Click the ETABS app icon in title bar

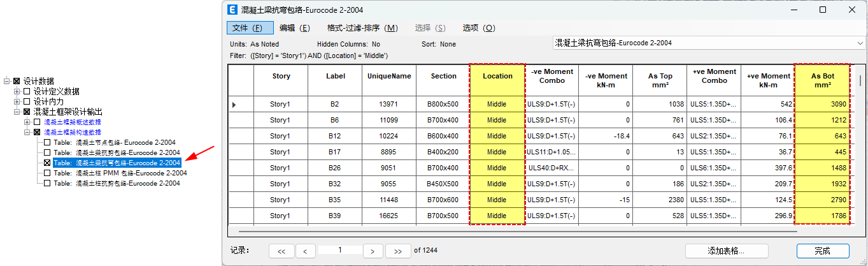tap(232, 10)
